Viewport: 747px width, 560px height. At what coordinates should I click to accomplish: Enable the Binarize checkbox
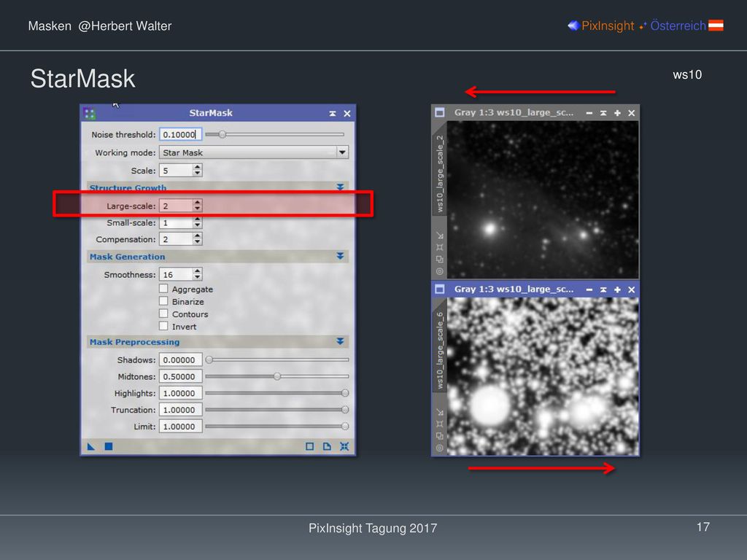point(163,301)
